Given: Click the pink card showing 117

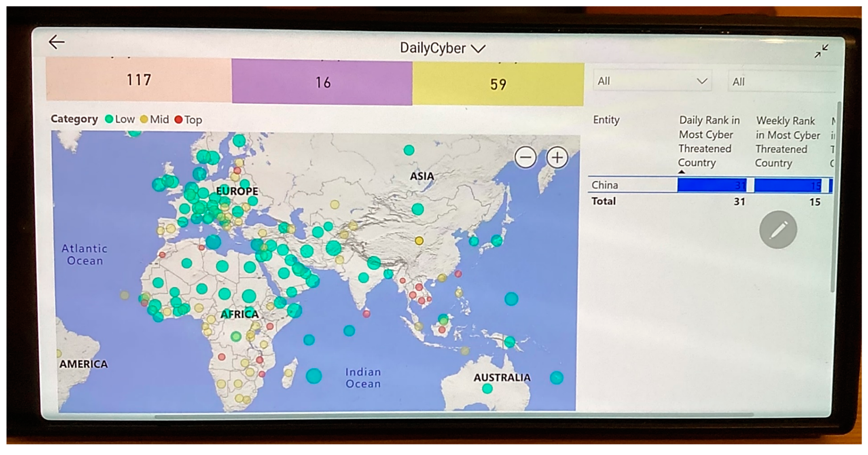Looking at the screenshot, I should click(139, 80).
